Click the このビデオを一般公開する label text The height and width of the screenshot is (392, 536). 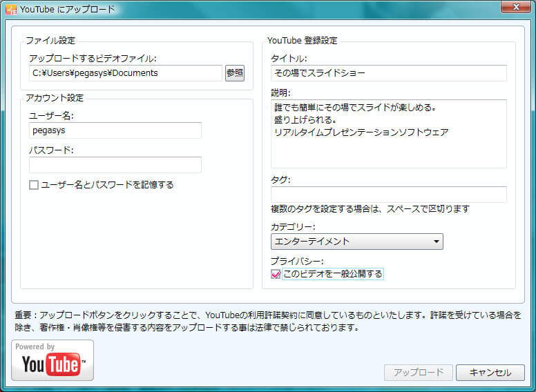332,274
